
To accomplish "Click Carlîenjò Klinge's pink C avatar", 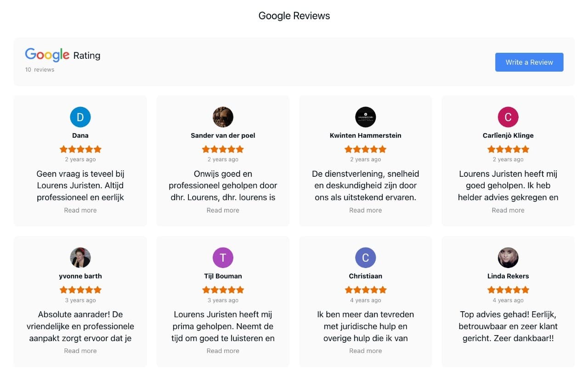I will [x=508, y=117].
